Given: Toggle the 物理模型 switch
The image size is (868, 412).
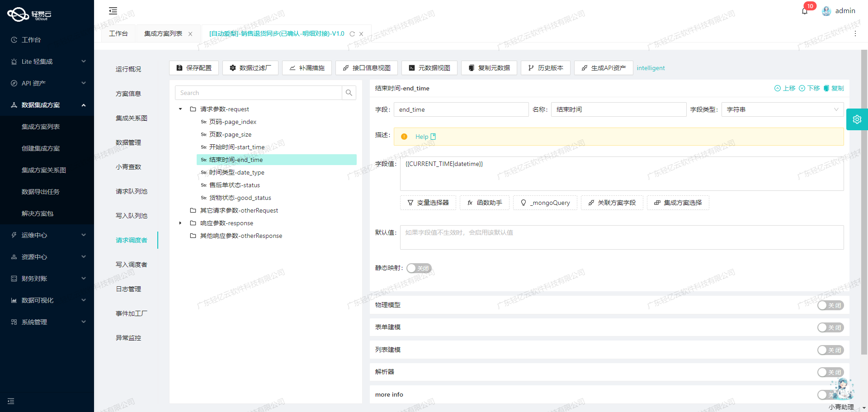Looking at the screenshot, I should pyautogui.click(x=830, y=305).
